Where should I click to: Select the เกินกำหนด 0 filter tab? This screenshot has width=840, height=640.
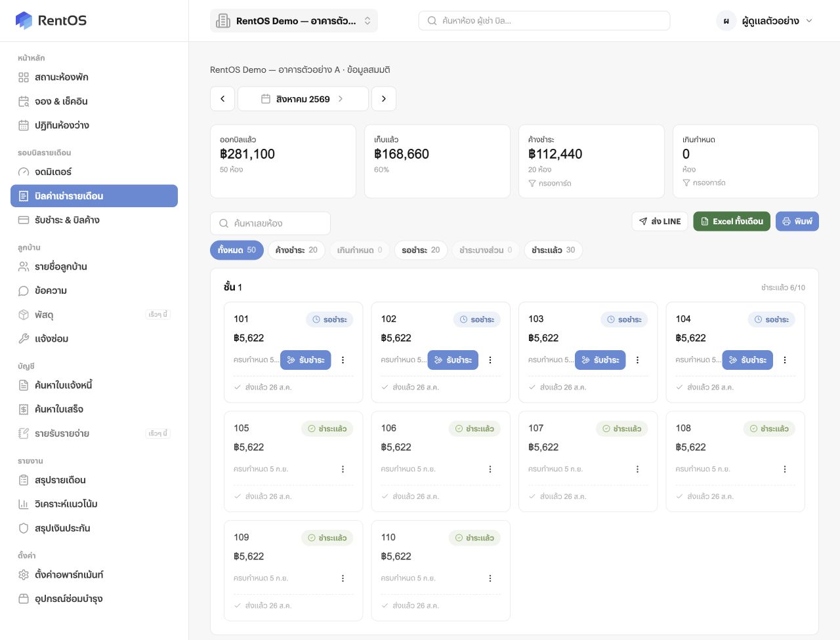tap(360, 250)
